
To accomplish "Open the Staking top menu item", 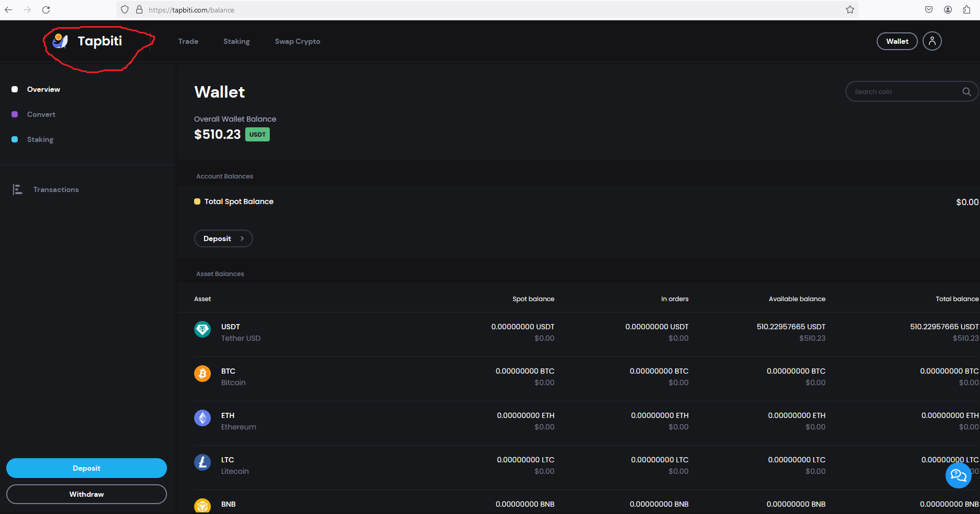I will (236, 41).
